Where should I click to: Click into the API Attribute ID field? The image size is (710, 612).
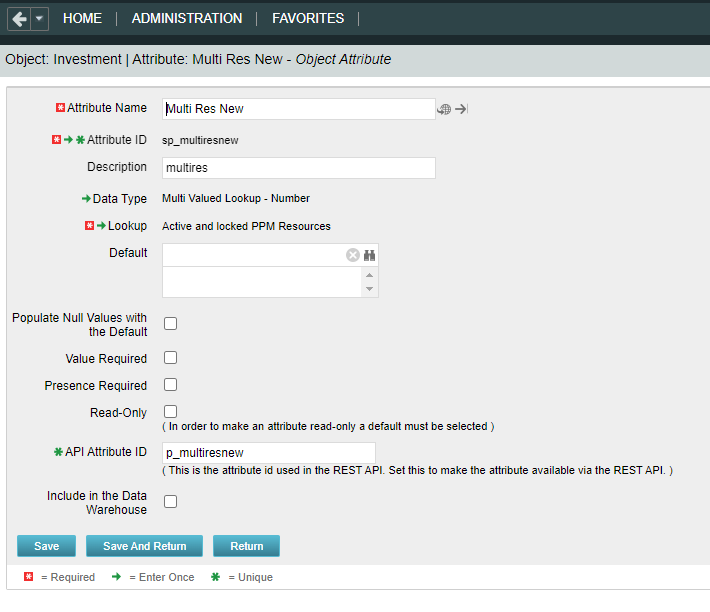(x=268, y=453)
